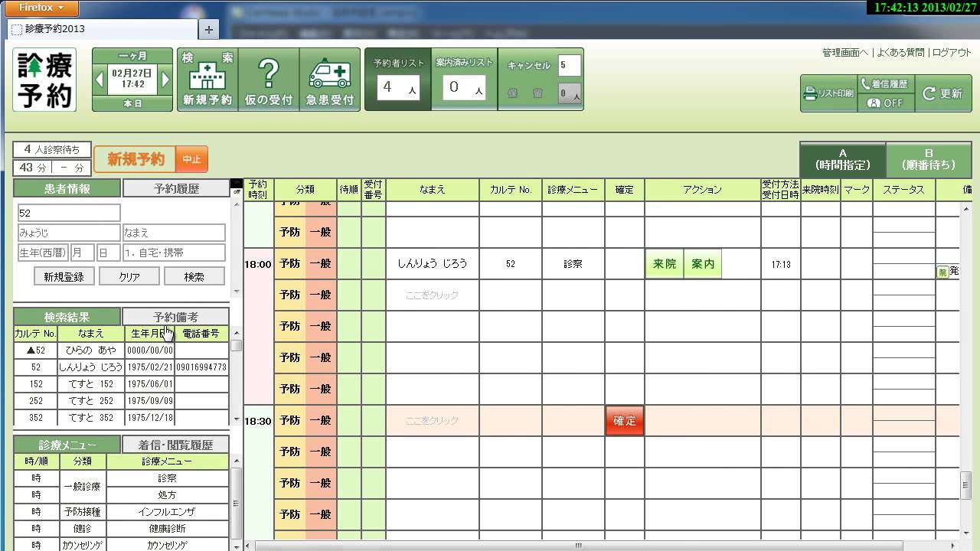980x551 pixels.
Task: Click the 保留 count box
Action: pyautogui.click(x=569, y=93)
